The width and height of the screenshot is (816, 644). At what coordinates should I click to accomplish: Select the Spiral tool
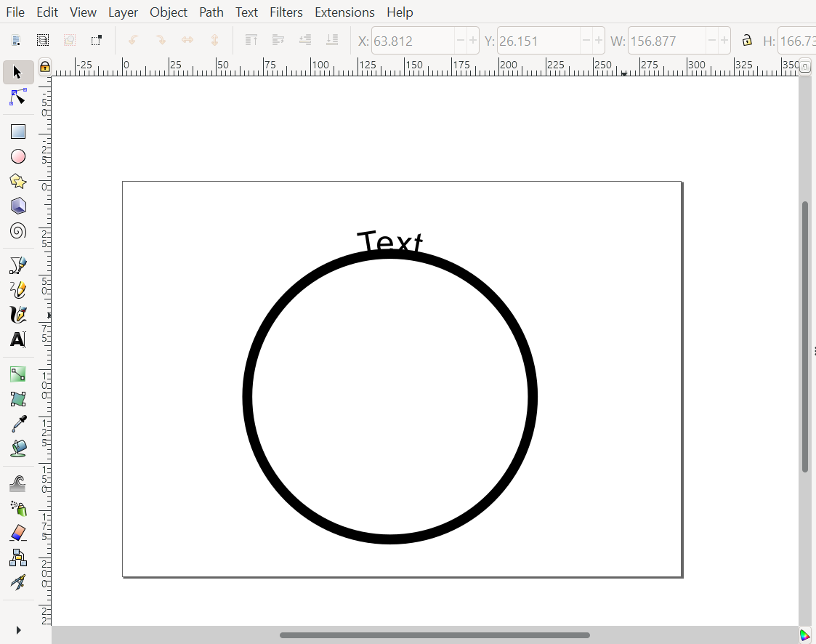pos(18,230)
